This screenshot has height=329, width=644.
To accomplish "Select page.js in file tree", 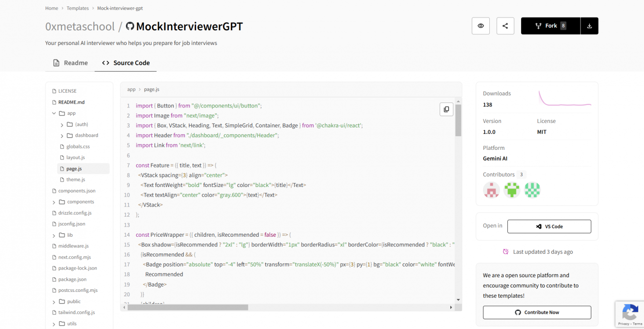I will 83,168.
